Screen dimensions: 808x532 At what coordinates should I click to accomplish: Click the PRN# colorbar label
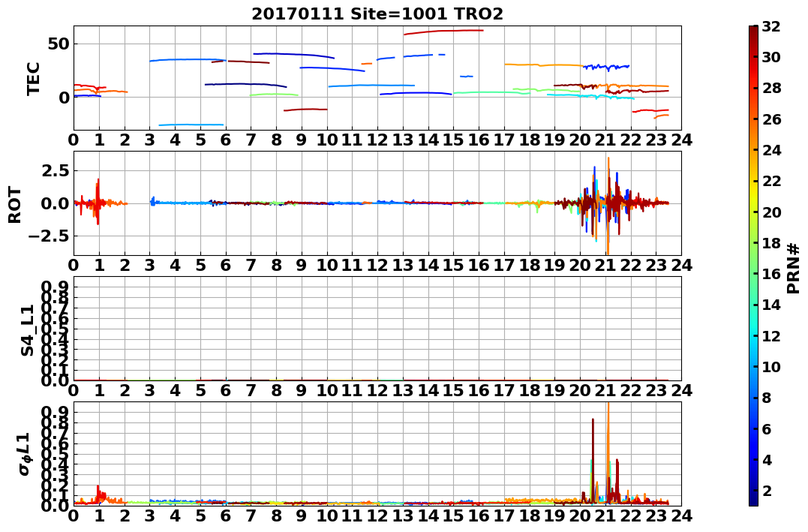pos(794,269)
